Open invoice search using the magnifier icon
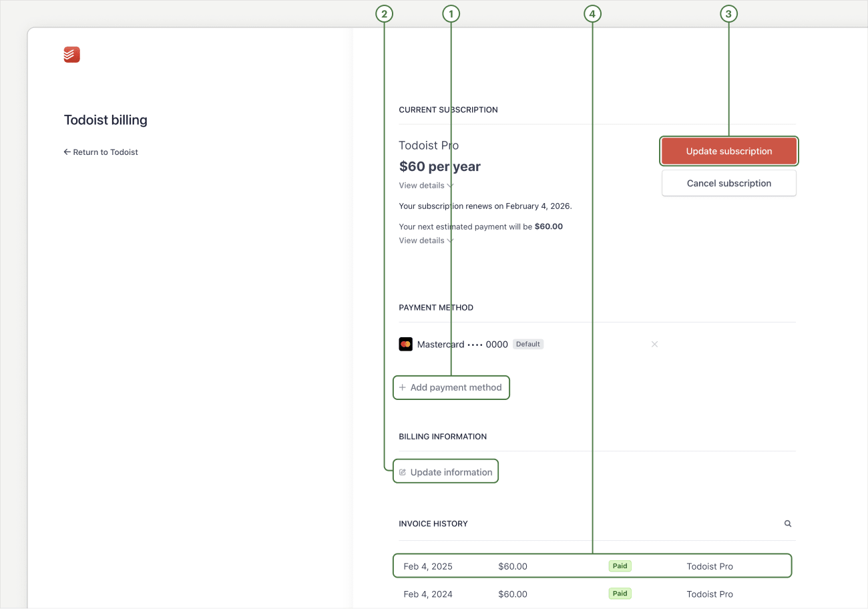The image size is (868, 609). pyautogui.click(x=787, y=524)
